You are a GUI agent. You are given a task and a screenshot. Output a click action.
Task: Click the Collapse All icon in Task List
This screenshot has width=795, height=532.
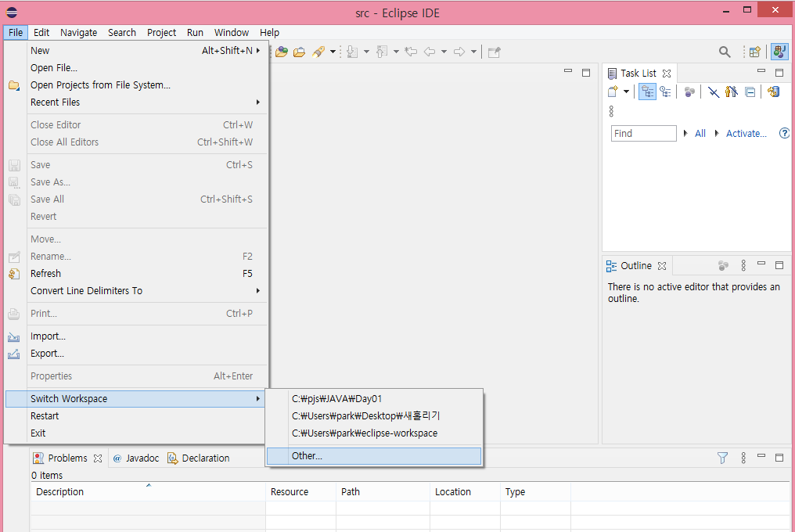750,92
